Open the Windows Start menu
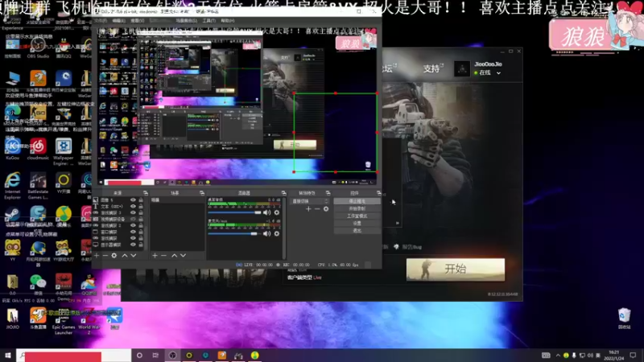This screenshot has height=362, width=644. click(8, 356)
